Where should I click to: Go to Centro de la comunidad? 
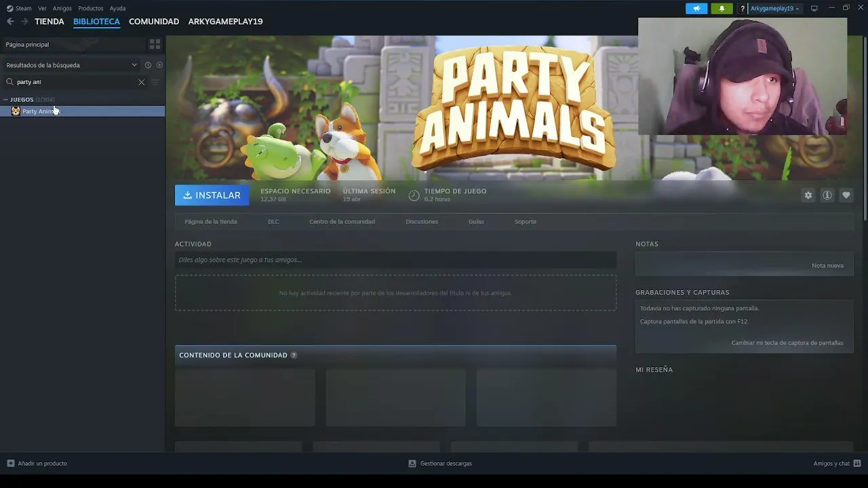tap(342, 222)
